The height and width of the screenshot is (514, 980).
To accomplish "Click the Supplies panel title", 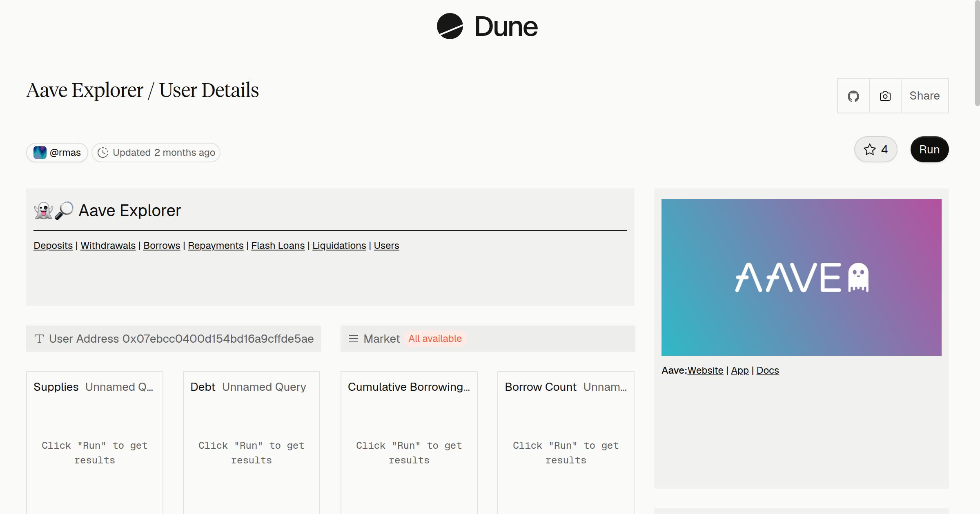I will click(x=56, y=387).
